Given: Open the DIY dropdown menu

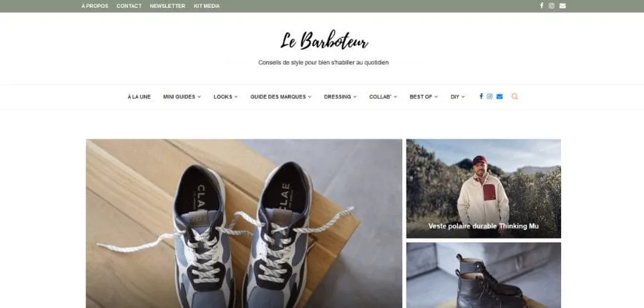Looking at the screenshot, I should (457, 97).
